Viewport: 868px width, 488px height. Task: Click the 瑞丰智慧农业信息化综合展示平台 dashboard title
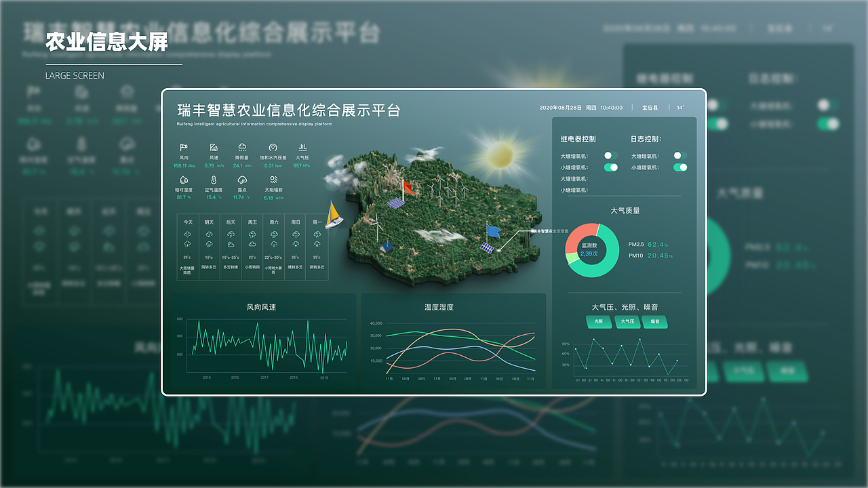click(x=288, y=110)
